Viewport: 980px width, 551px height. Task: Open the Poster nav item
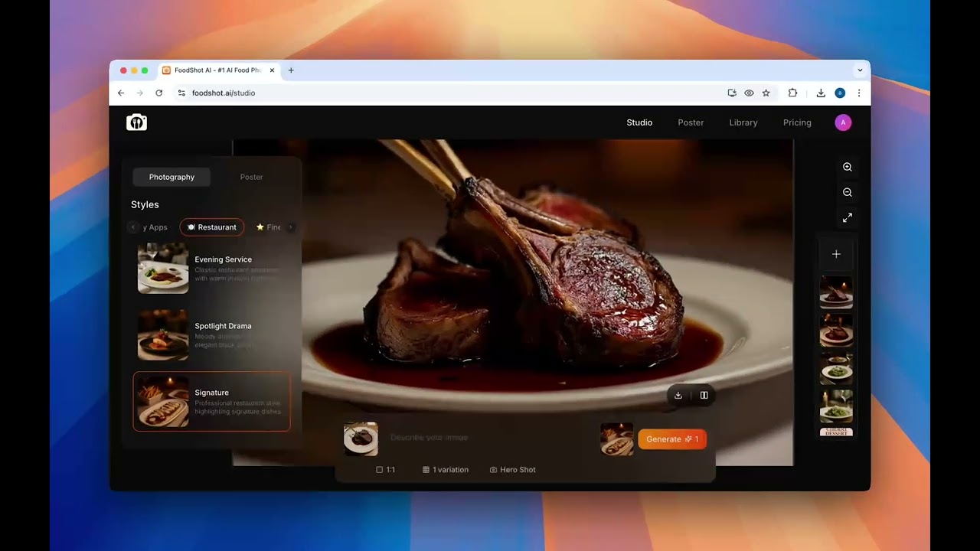pyautogui.click(x=691, y=122)
